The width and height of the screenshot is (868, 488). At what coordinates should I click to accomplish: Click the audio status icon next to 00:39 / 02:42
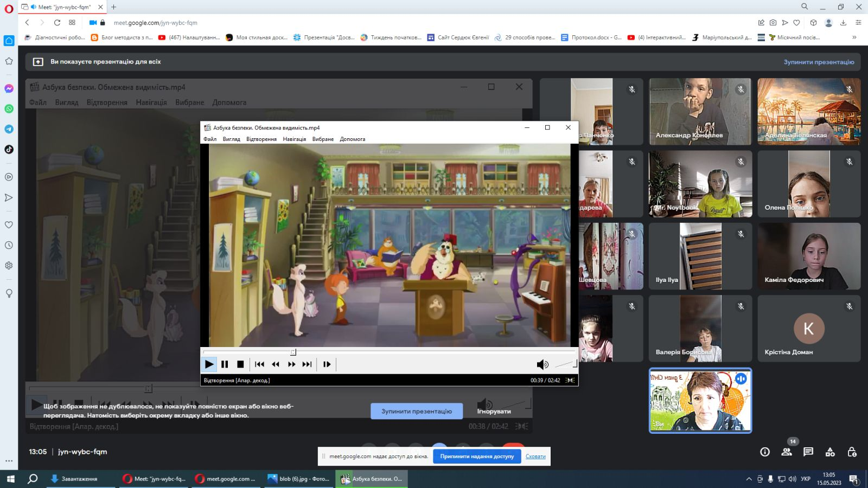pos(570,380)
